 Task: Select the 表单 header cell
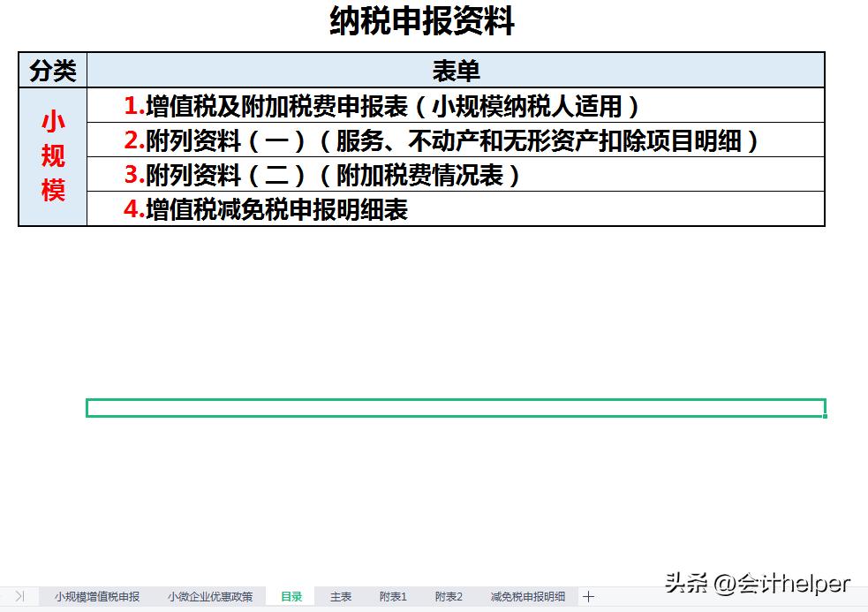(453, 70)
